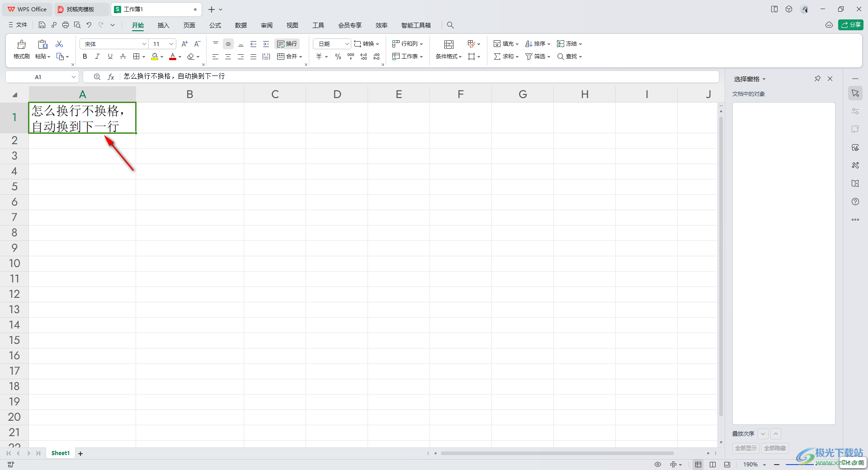This screenshot has height=470, width=868.
Task: Click the find (查找) button
Action: (569, 56)
